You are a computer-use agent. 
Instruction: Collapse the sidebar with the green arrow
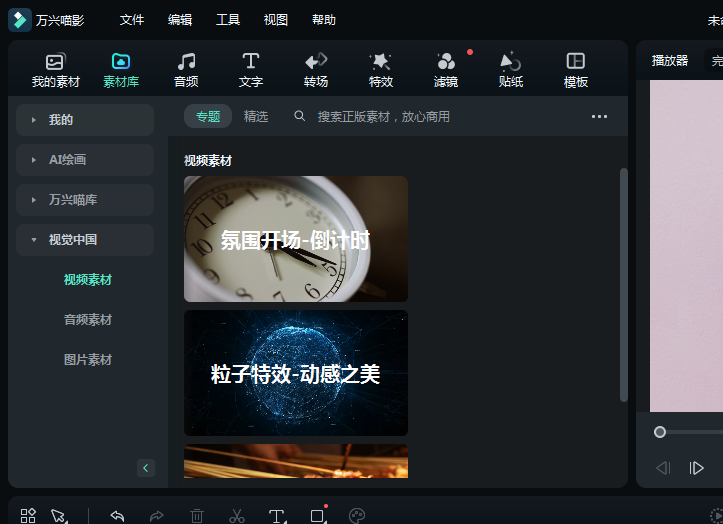[x=146, y=468]
